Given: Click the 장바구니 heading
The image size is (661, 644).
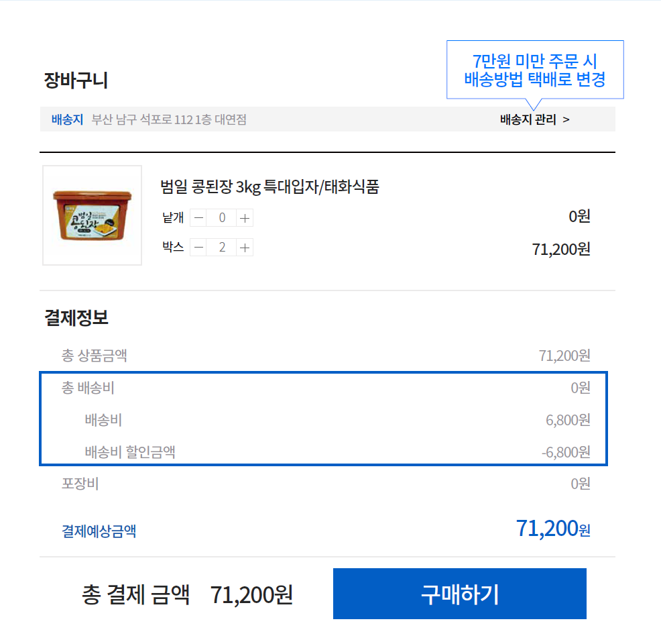Looking at the screenshot, I should coord(76,80).
